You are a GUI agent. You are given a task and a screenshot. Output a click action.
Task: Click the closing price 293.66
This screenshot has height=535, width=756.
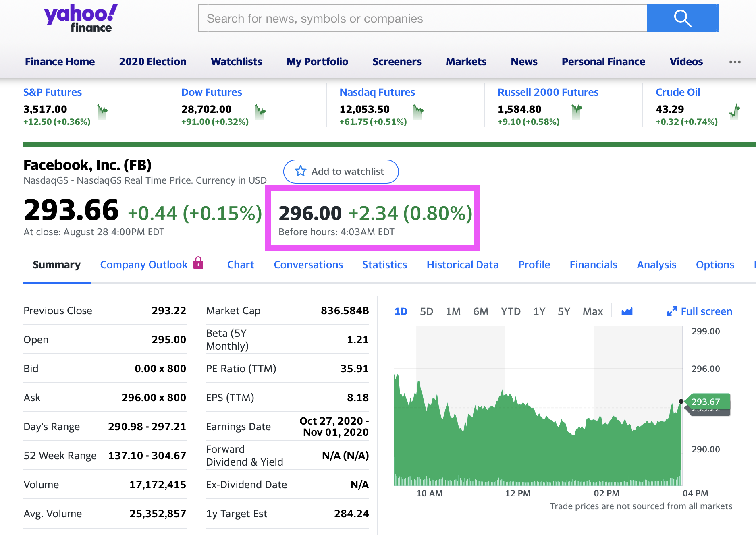71,210
